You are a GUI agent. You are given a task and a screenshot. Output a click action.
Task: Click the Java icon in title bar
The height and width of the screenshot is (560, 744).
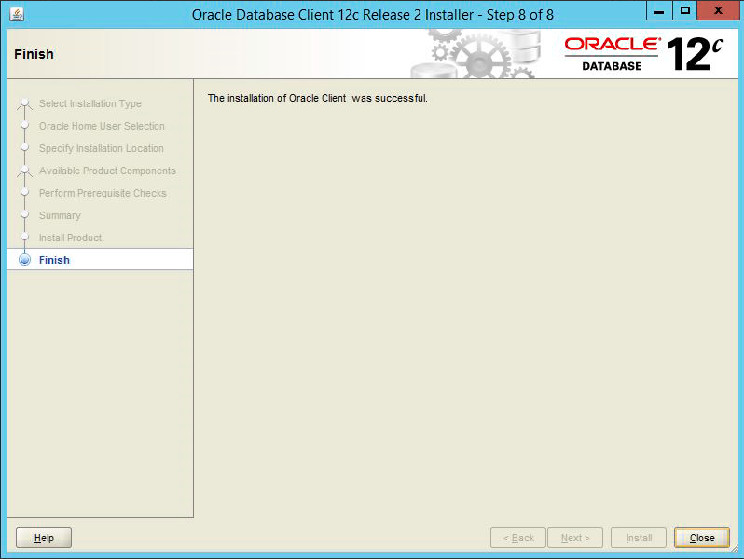click(17, 14)
